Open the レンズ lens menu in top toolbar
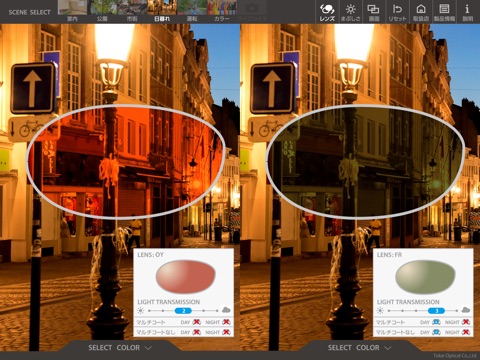Image resolution: width=480 pixels, height=360 pixels. pyautogui.click(x=327, y=12)
